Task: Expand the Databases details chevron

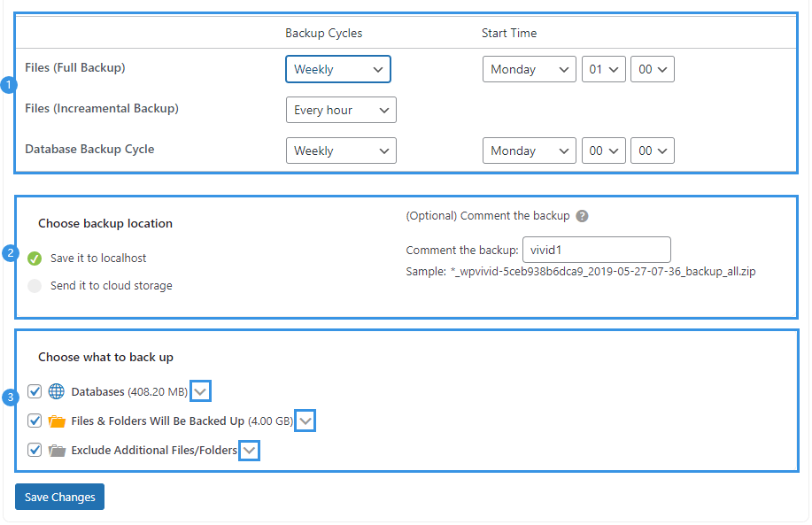Action: pyautogui.click(x=200, y=391)
